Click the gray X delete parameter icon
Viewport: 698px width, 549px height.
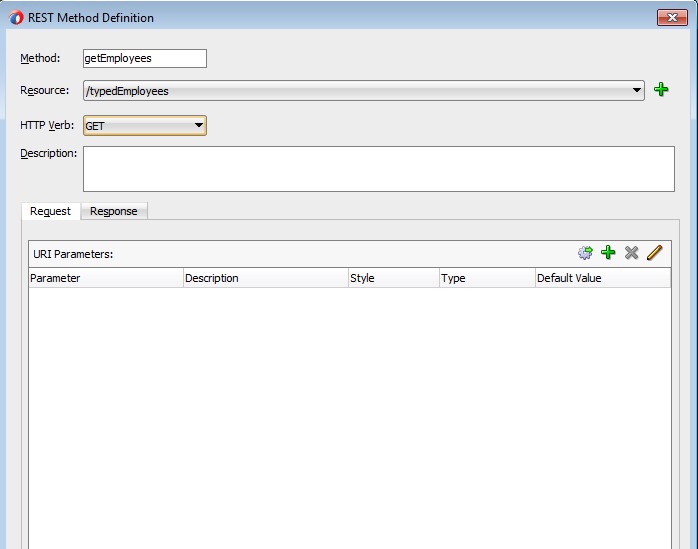[x=631, y=253]
